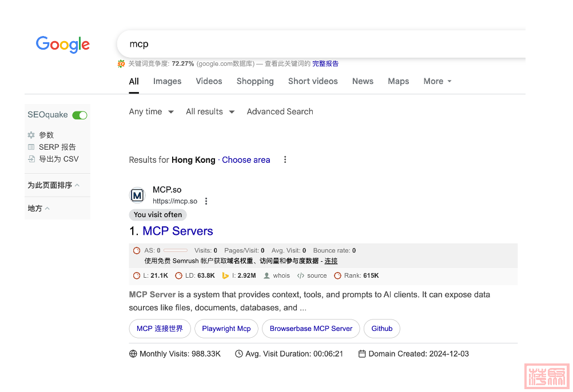This screenshot has width=573, height=392.
Task: Open the More search categories dropdown
Action: (437, 82)
